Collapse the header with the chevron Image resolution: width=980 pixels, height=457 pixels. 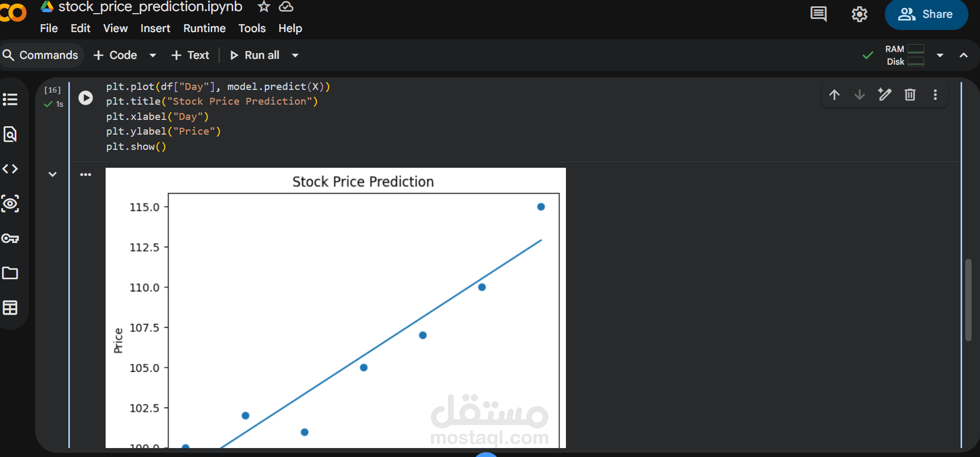coord(964,55)
